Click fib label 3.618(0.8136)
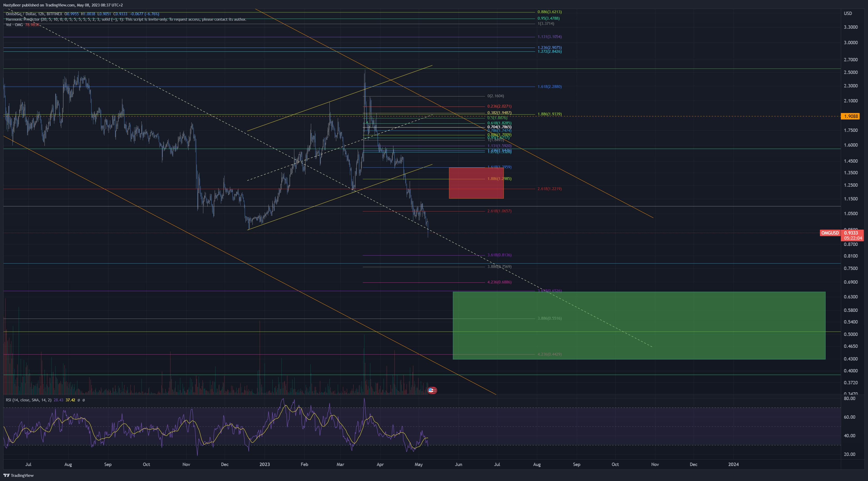Image resolution: width=868 pixels, height=481 pixels. 499,255
